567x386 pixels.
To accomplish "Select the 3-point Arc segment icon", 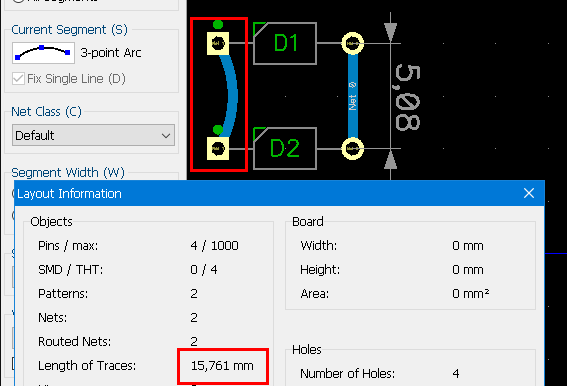I will pyautogui.click(x=43, y=53).
